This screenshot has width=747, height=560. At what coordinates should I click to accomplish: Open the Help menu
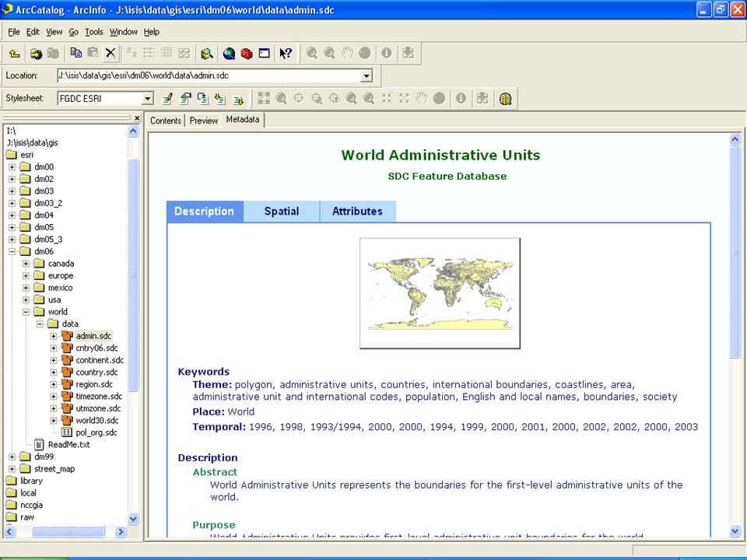(x=152, y=32)
